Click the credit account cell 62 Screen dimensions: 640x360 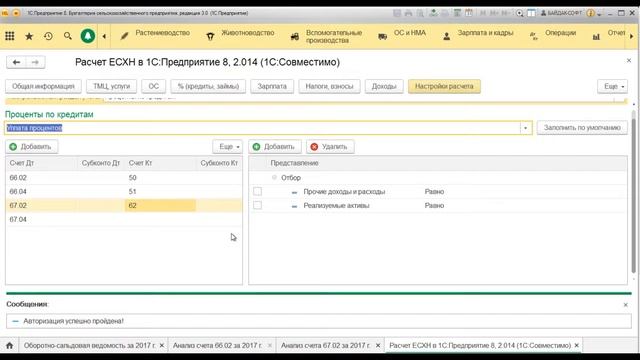160,206
